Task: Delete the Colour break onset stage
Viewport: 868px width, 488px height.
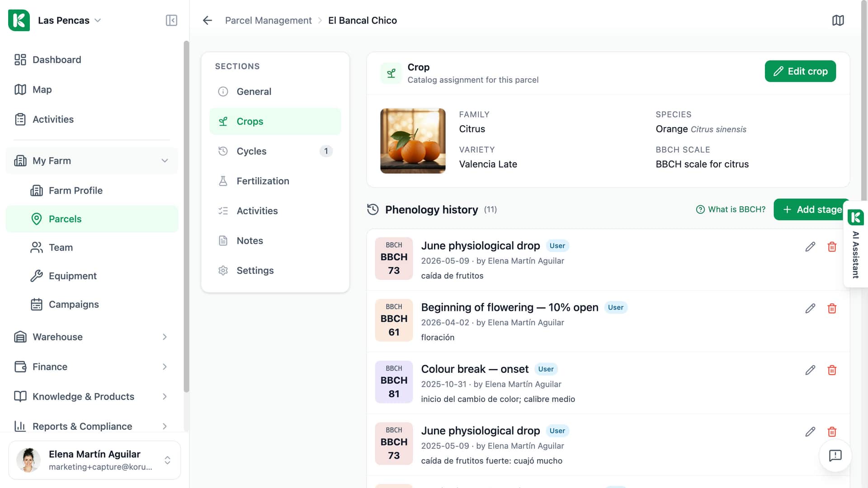Action: (832, 370)
